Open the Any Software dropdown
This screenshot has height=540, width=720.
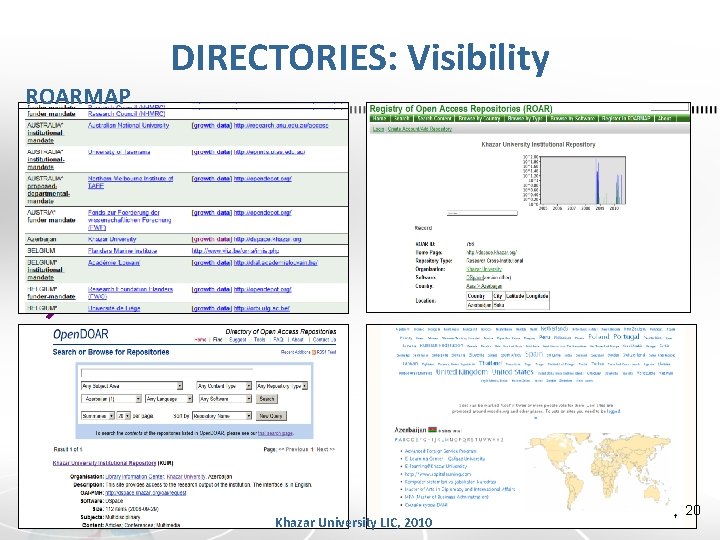(225, 399)
